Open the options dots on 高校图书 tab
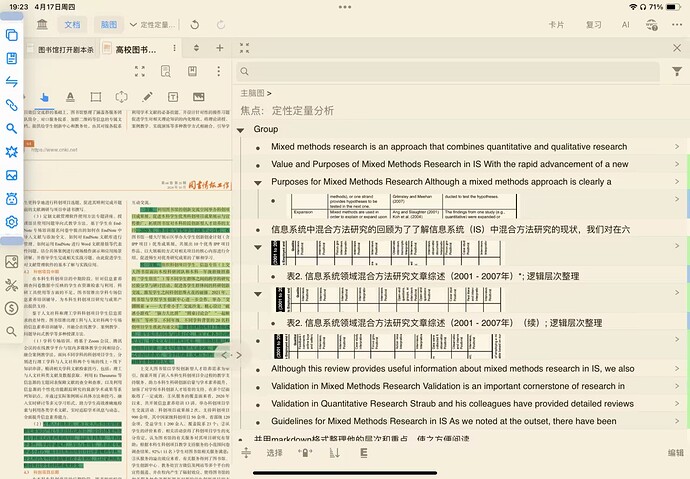The height and width of the screenshot is (479, 690). tap(175, 48)
